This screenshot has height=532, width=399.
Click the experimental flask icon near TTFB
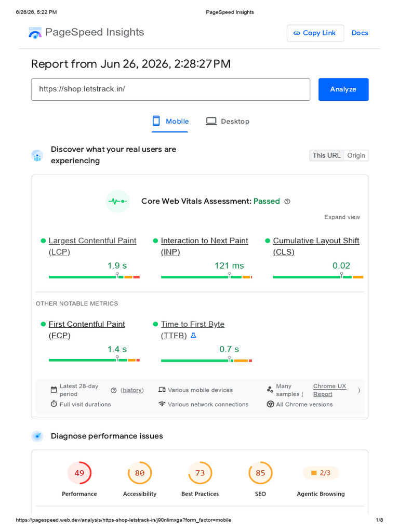193,335
